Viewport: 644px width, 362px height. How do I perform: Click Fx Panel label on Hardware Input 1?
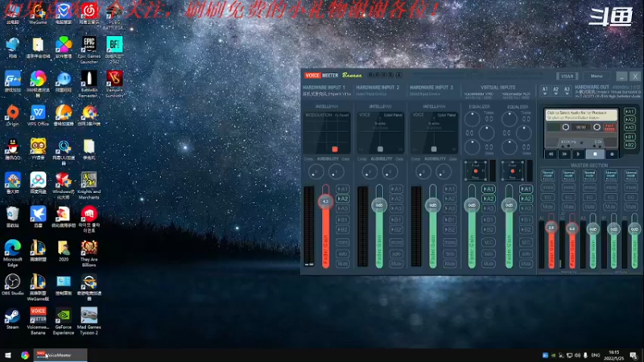coord(341,115)
